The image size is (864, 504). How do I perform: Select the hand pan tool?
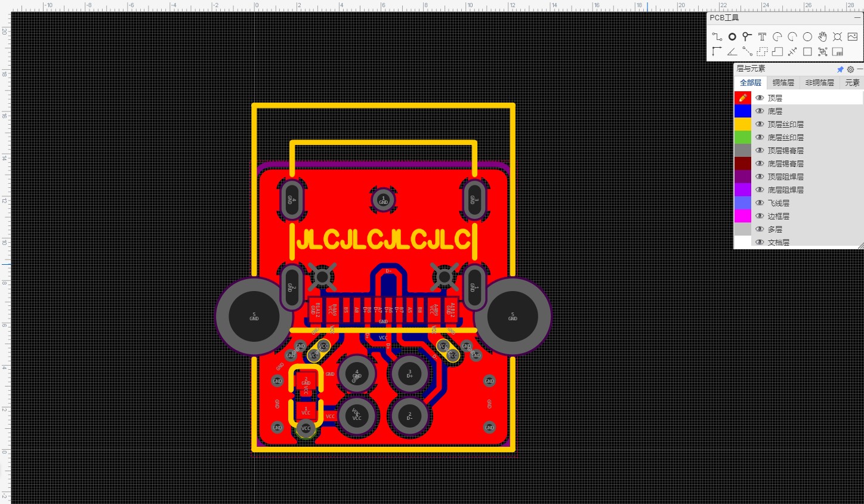(x=822, y=36)
